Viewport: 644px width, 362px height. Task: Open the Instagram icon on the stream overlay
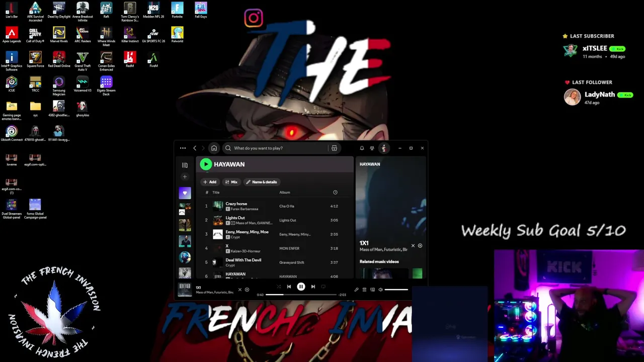coord(254,19)
